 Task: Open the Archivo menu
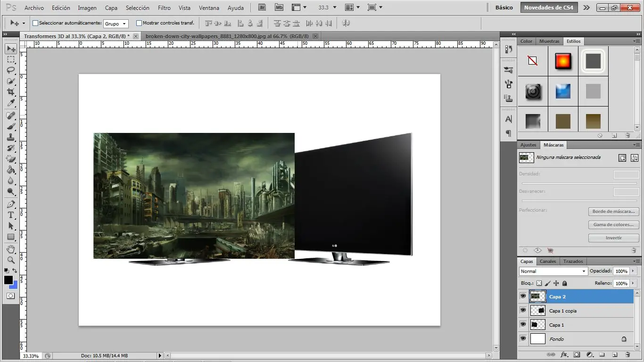tap(34, 8)
